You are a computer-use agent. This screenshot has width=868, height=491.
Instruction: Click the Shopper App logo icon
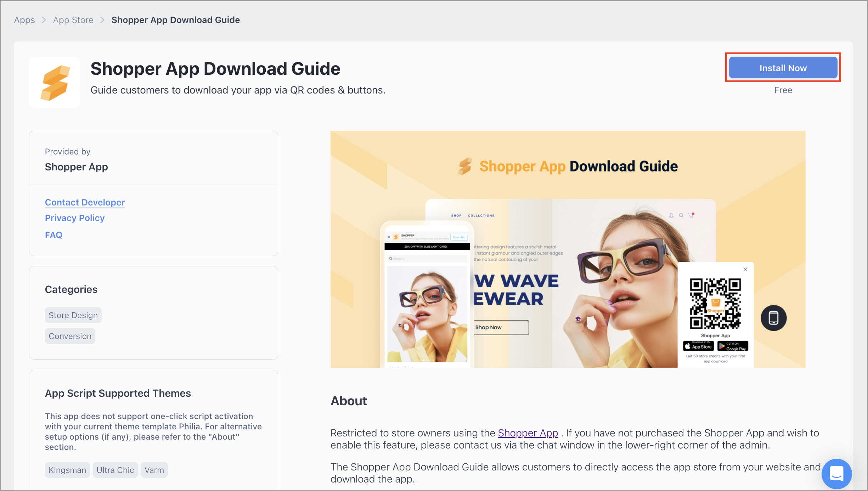point(55,82)
